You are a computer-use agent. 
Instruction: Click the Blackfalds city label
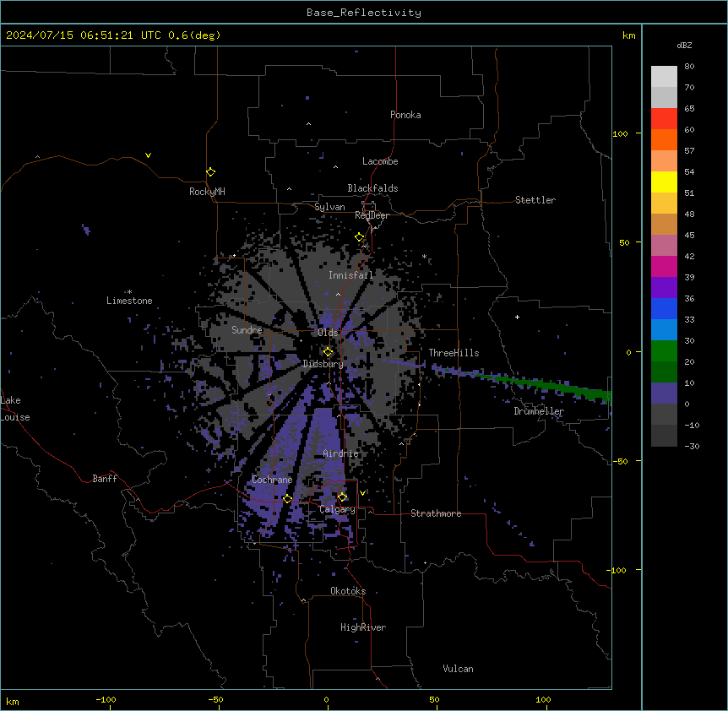372,188
